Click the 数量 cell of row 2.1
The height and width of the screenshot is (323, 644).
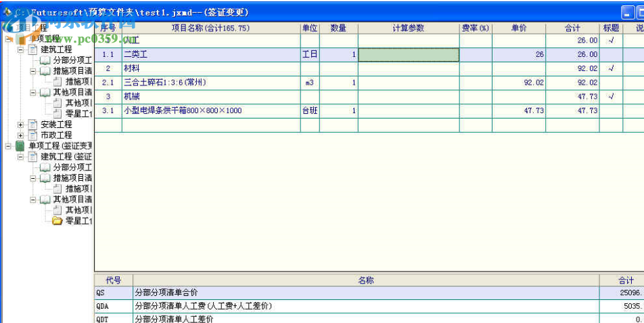pyautogui.click(x=339, y=83)
